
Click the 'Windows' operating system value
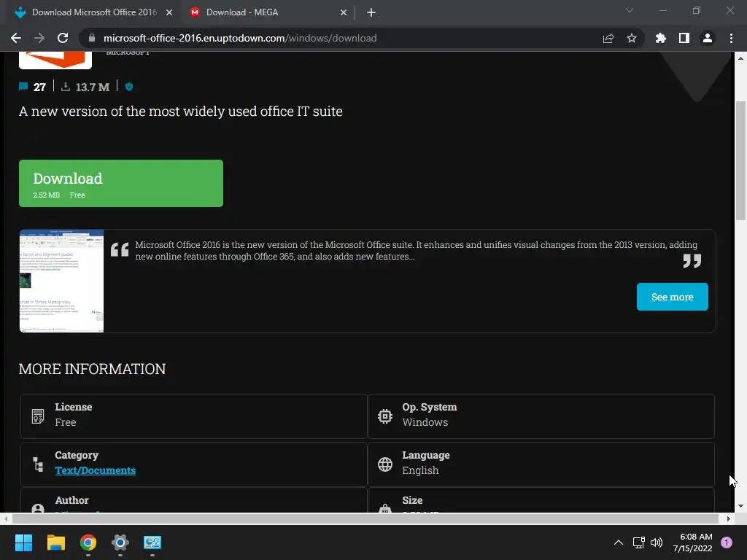point(425,422)
